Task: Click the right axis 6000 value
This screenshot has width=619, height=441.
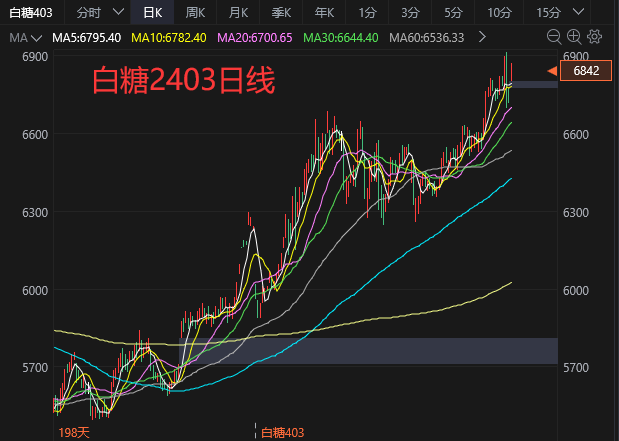Action: (576, 291)
